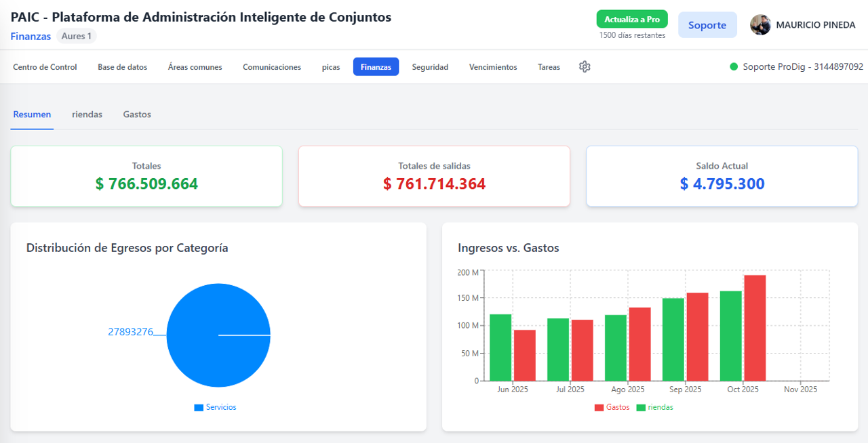Toggle the blue Servicios legend swatch
The image size is (868, 443).
[x=199, y=408]
